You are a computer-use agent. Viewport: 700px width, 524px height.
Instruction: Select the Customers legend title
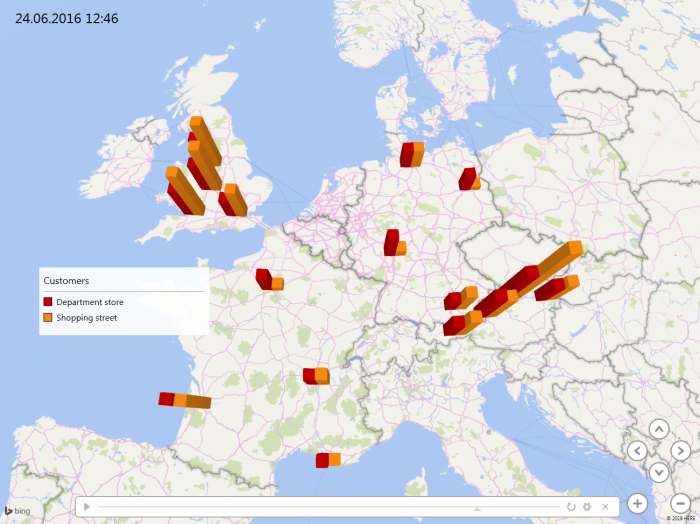tap(66, 281)
